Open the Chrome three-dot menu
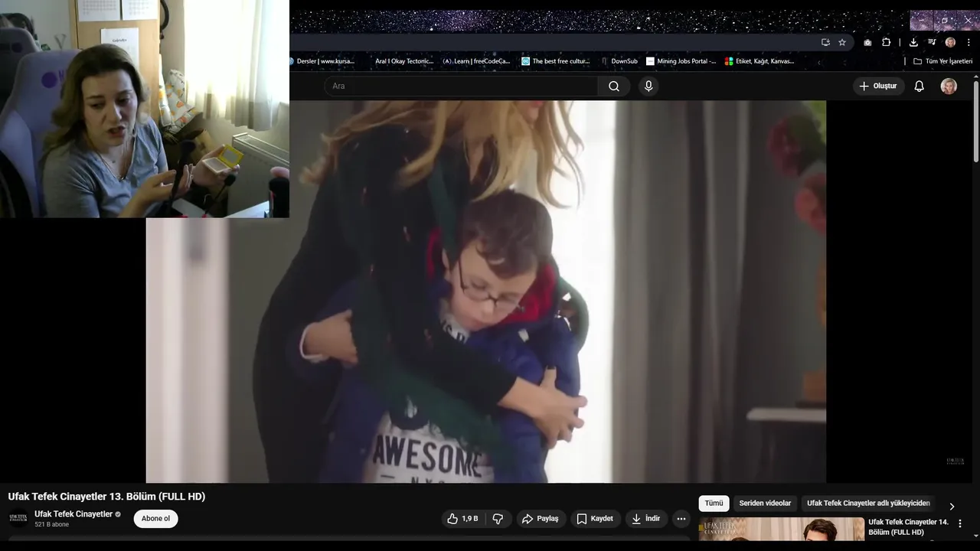 tap(969, 42)
